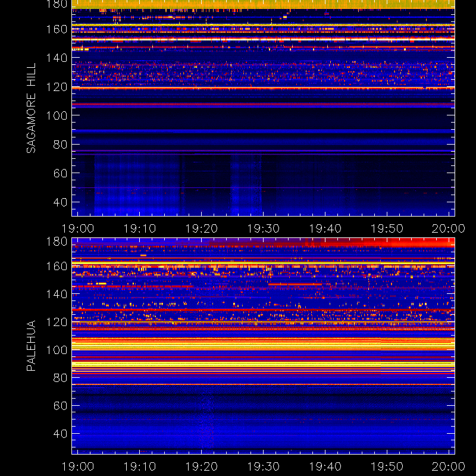Click the 140 frequency label on Palehua plot

coord(57,294)
